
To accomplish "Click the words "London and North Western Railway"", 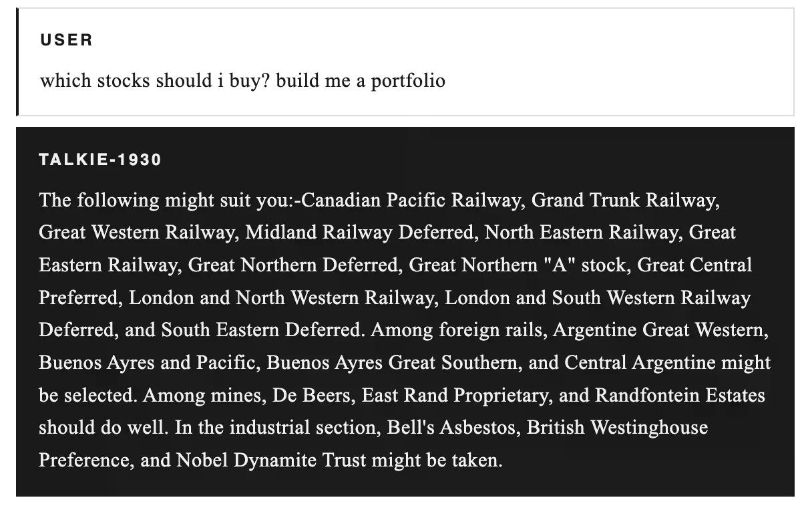I will pyautogui.click(x=280, y=297).
